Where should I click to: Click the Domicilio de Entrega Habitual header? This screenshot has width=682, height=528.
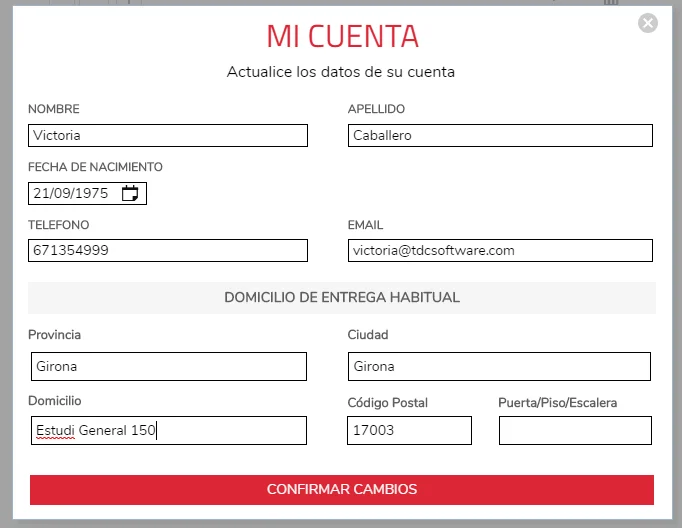click(x=342, y=298)
